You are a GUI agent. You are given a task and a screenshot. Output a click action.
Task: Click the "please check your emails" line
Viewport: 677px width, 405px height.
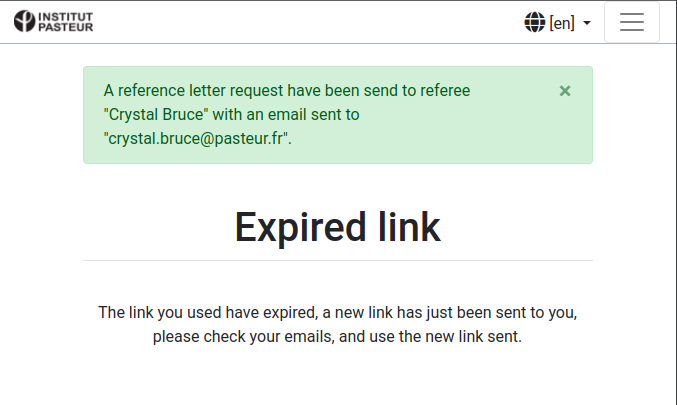[243, 337]
